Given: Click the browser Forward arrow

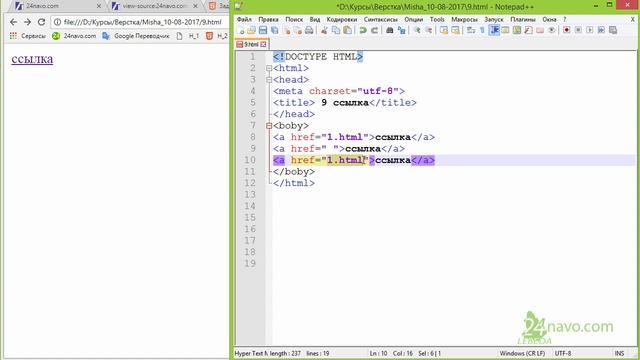Looking at the screenshot, I should coord(27,22).
